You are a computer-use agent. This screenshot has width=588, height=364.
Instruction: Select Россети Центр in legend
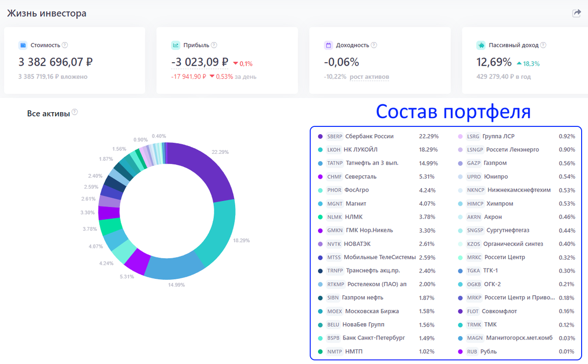click(505, 258)
